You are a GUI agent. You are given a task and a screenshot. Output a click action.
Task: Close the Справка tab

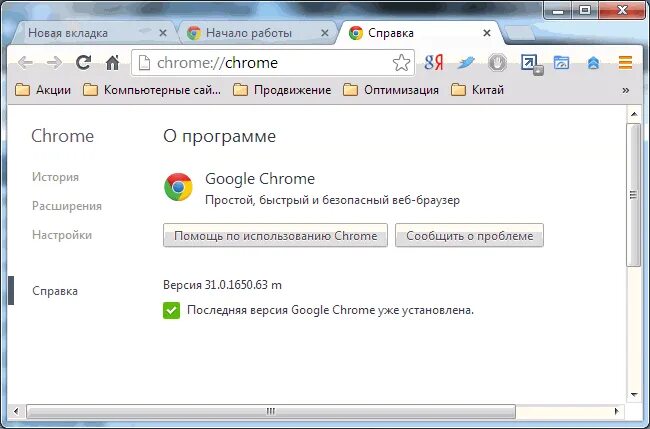(487, 33)
